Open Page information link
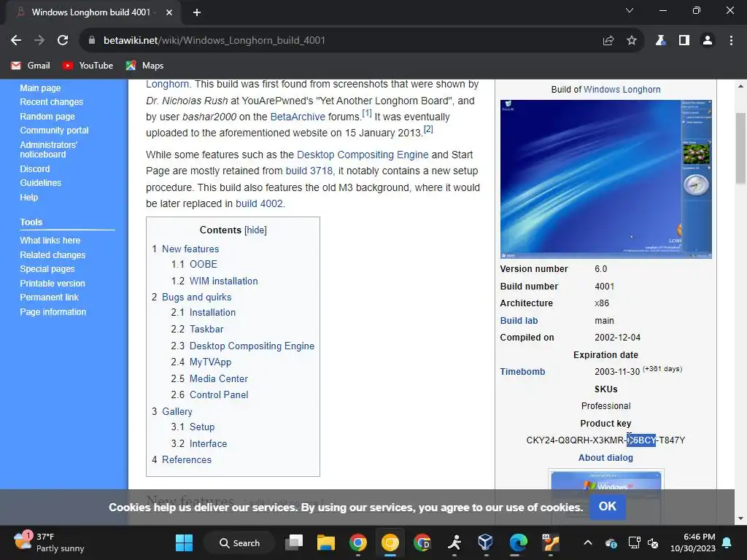The image size is (747, 560). [53, 312]
